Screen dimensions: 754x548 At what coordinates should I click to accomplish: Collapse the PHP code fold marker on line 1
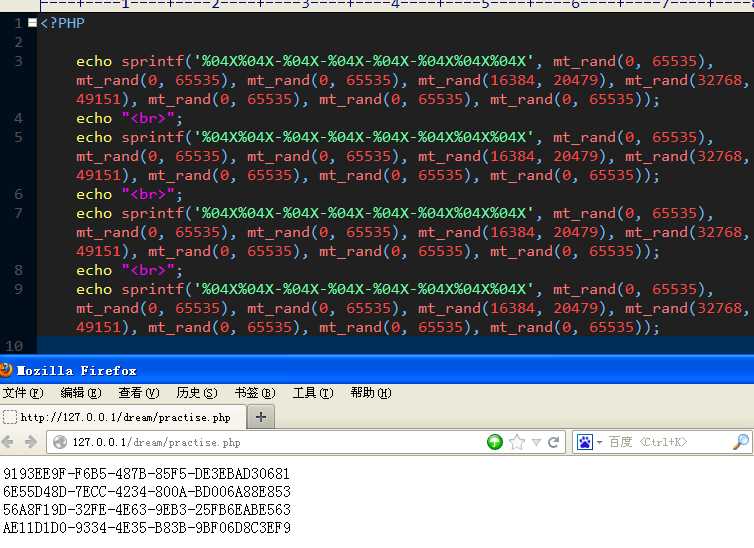tap(32, 23)
